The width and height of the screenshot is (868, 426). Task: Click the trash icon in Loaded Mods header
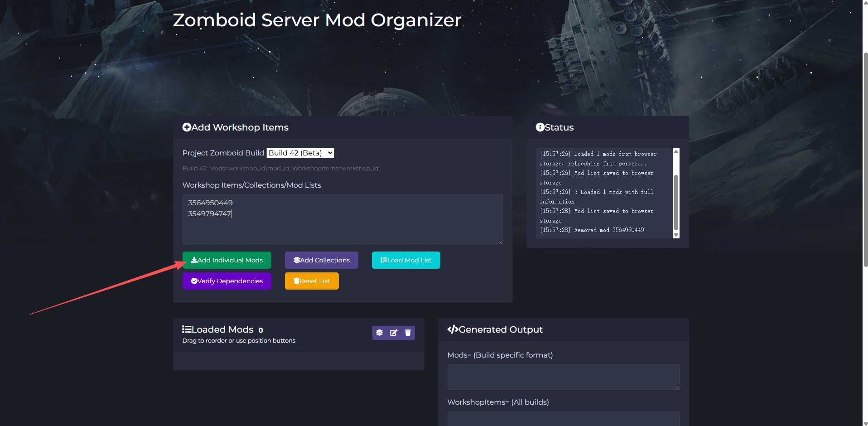pos(408,333)
